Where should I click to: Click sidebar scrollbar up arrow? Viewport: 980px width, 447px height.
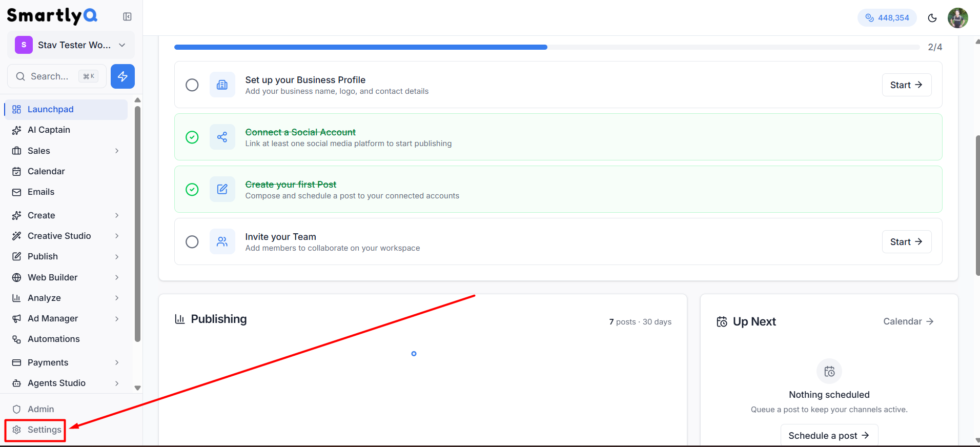(x=137, y=100)
